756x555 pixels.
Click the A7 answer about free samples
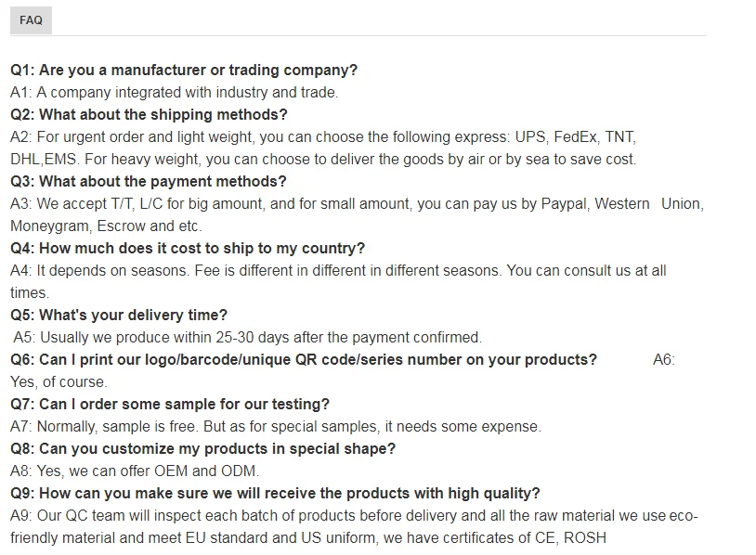[275, 426]
